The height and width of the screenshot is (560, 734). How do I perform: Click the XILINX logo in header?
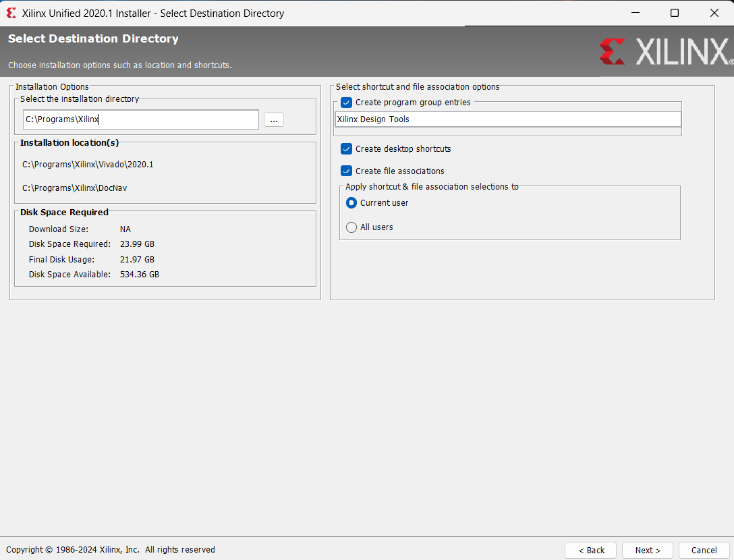click(666, 51)
